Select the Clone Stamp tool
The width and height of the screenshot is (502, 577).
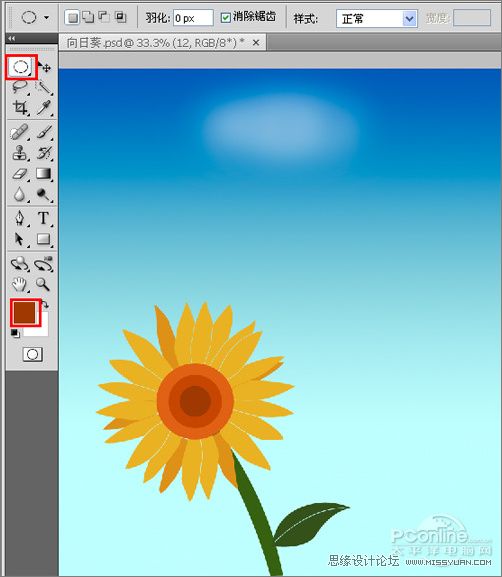tap(20, 153)
